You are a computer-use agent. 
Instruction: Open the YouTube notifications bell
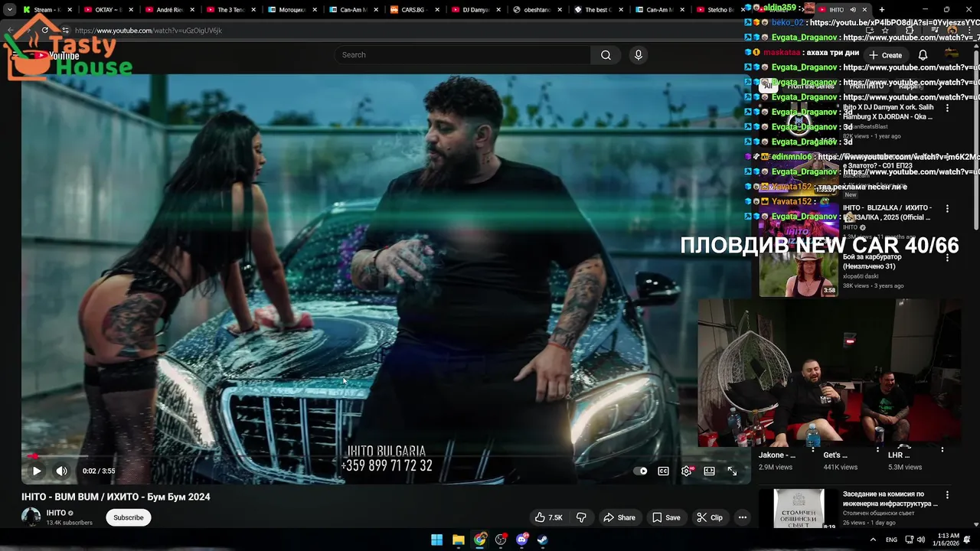[x=923, y=55]
